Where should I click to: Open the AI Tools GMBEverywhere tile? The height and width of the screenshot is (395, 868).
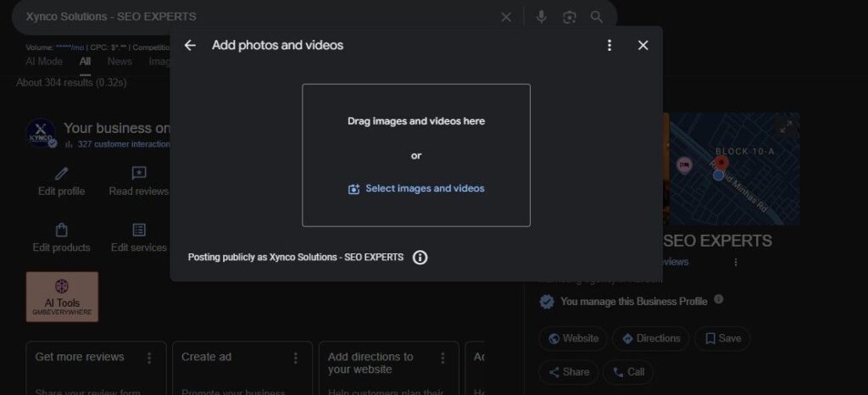pyautogui.click(x=62, y=297)
